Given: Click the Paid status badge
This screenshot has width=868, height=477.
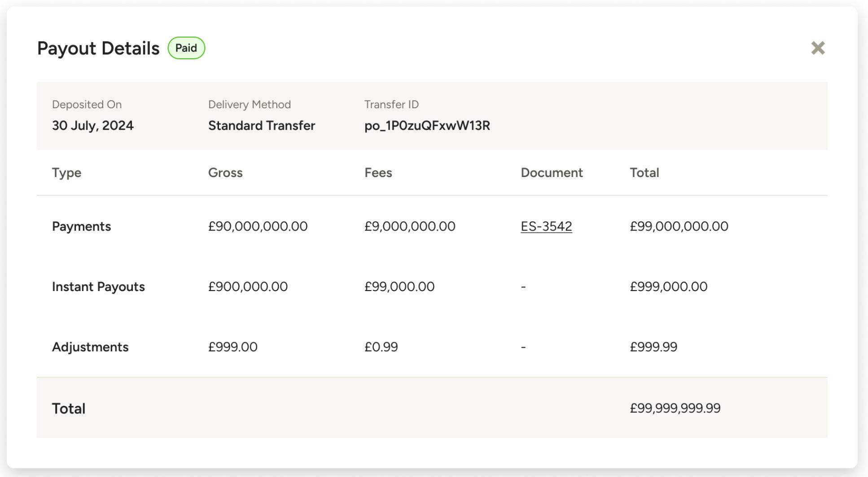Looking at the screenshot, I should [x=186, y=48].
